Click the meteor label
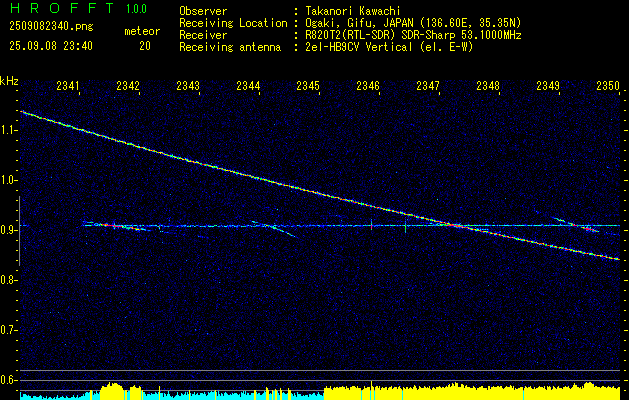This screenshot has height=400, width=629. click(142, 31)
